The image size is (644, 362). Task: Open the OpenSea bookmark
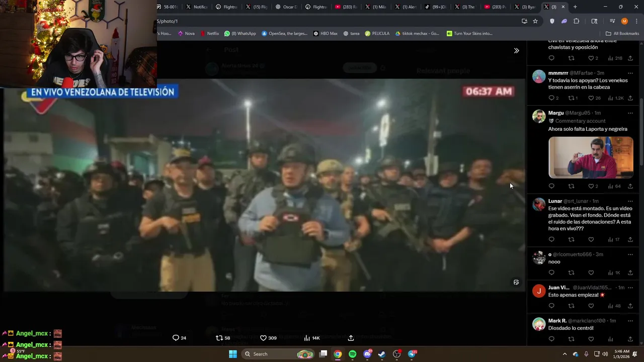coord(284,34)
